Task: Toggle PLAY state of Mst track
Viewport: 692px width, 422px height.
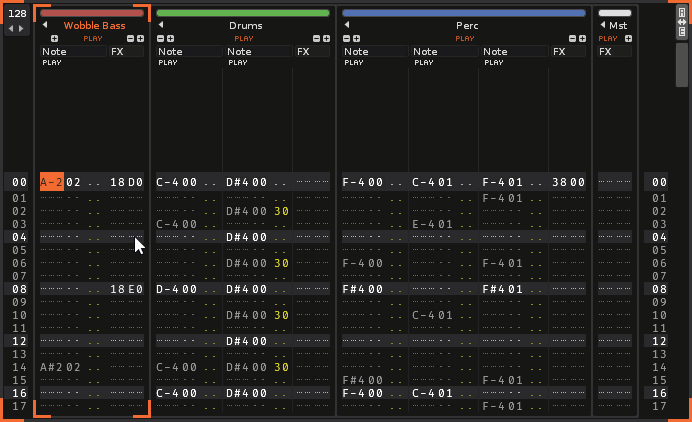Action: coord(608,38)
